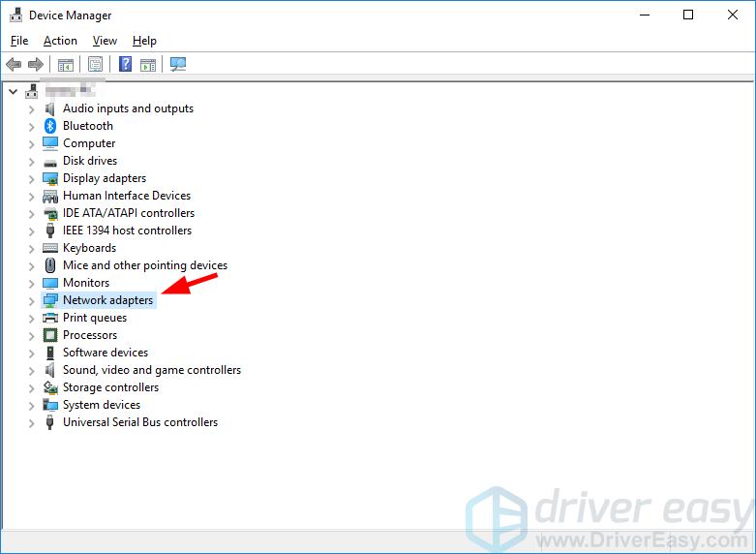Click the Disk drives icon

[x=50, y=163]
